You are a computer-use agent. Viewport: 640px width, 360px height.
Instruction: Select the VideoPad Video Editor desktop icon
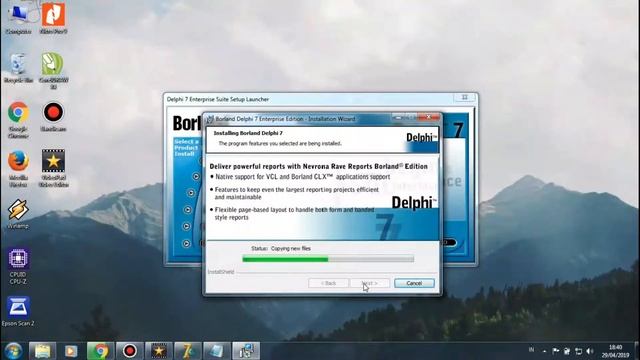pos(53,168)
